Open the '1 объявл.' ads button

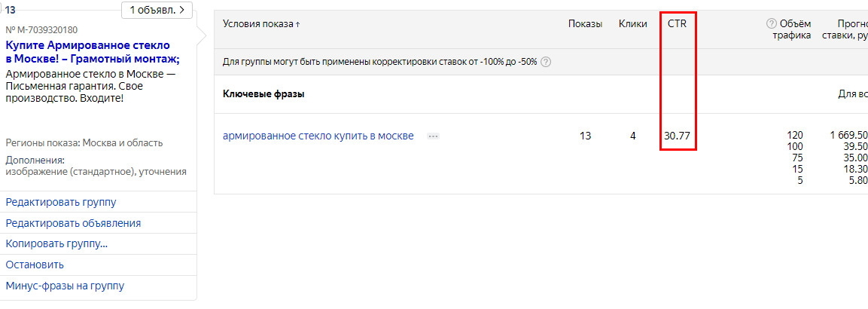click(x=157, y=10)
